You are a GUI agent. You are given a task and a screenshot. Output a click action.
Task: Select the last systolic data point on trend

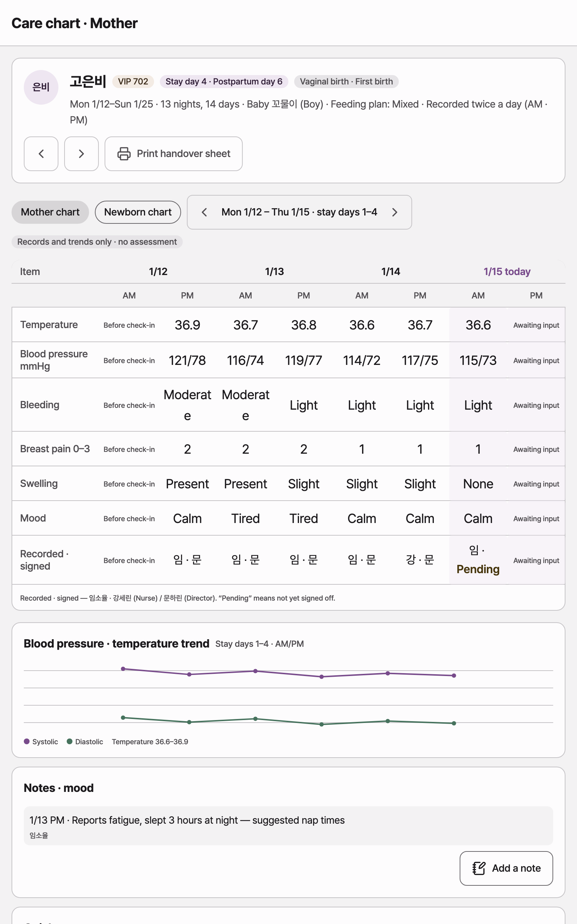click(x=454, y=675)
